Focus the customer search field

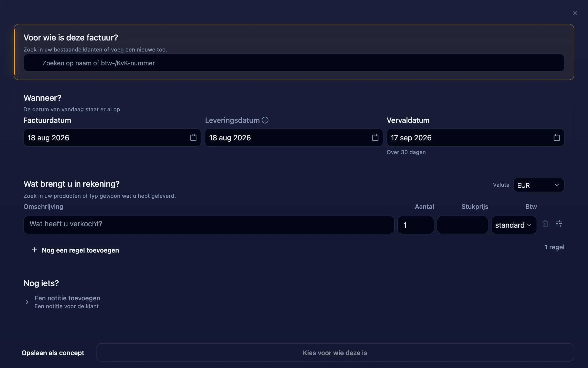294,63
